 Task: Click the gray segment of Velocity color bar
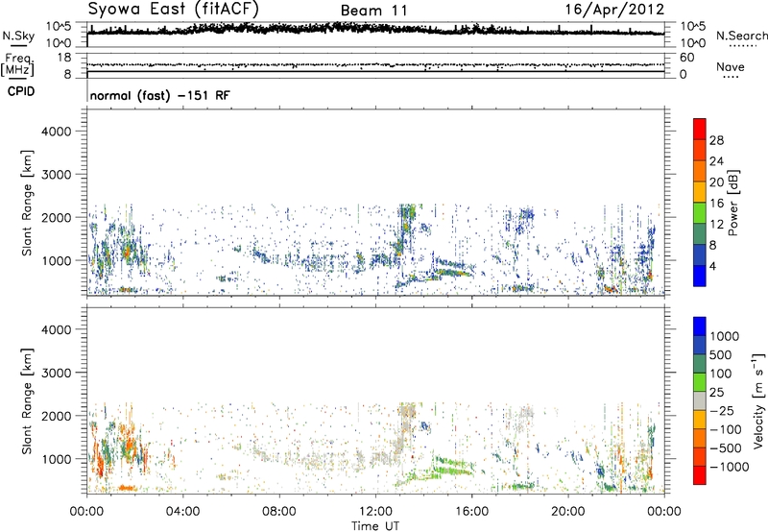tap(700, 401)
